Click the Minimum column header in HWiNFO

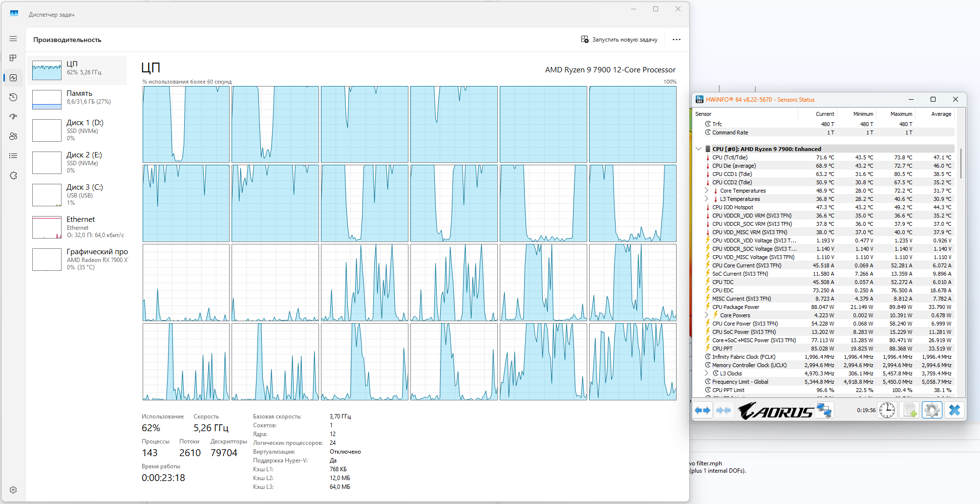pos(857,114)
